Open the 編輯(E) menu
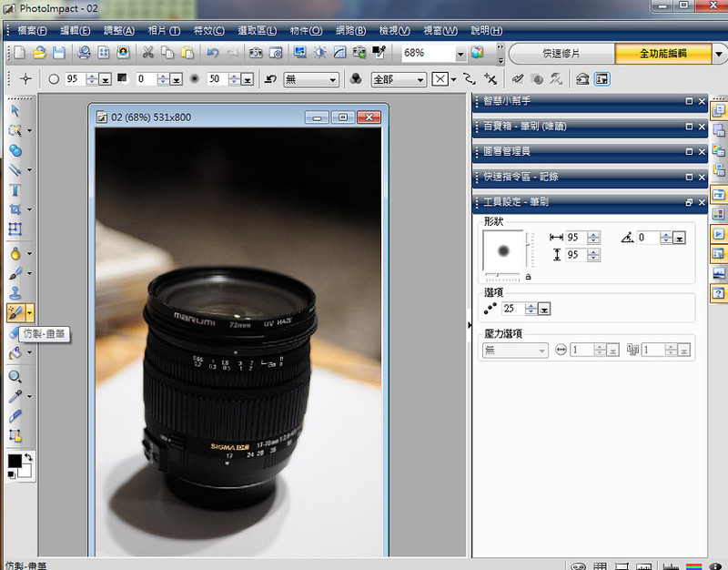 pyautogui.click(x=76, y=31)
